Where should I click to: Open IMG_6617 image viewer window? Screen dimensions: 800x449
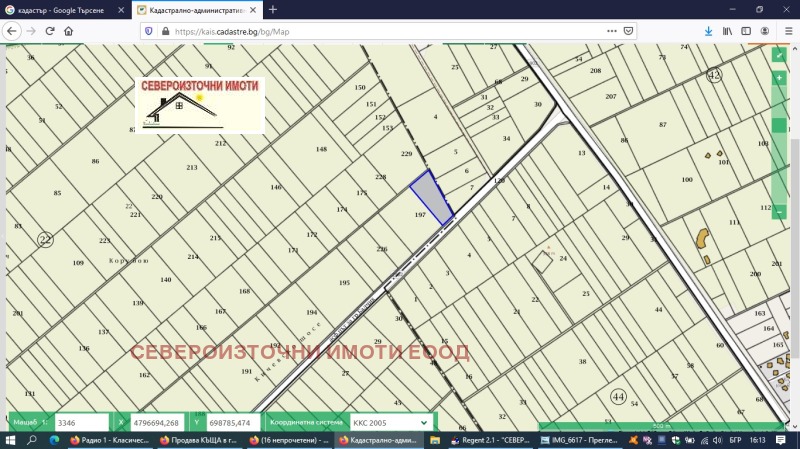580,440
